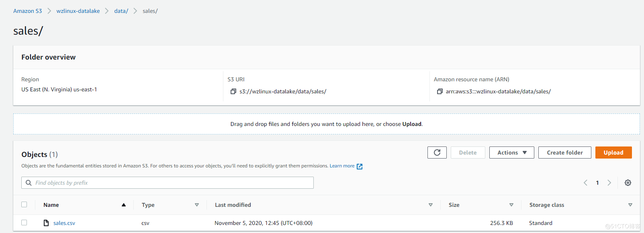Click the Type column header

(148, 205)
